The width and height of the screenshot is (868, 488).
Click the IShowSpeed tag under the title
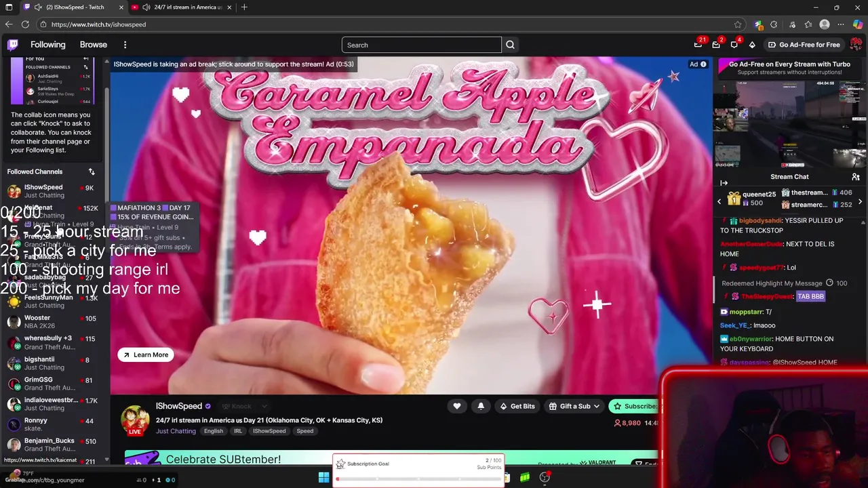click(x=269, y=431)
